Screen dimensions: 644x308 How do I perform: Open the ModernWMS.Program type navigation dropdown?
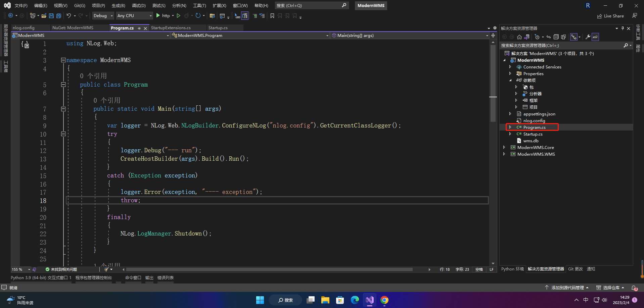coord(250,35)
